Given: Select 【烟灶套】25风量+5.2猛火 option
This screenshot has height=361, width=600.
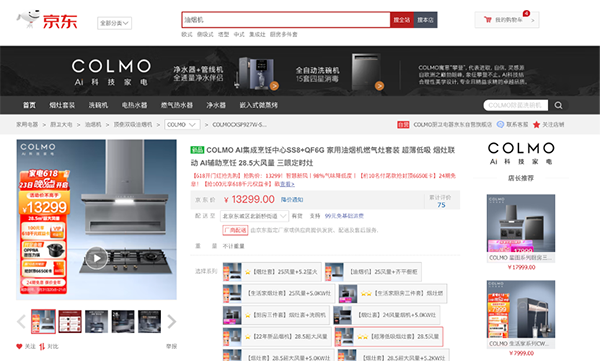Looking at the screenshot, I should (272, 272).
